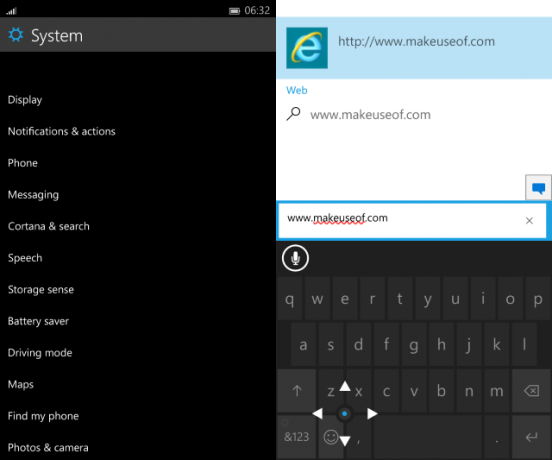
Task: Tap the e key
Action: (345, 299)
